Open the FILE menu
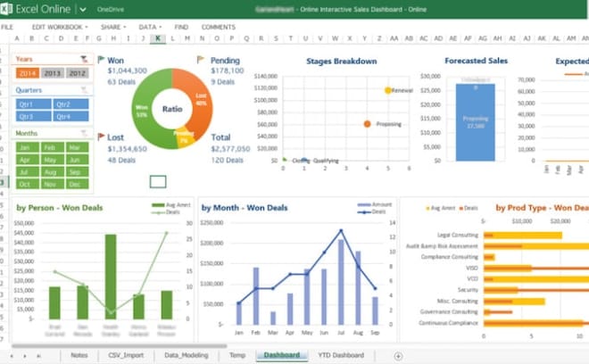Image resolution: width=589 pixels, height=364 pixels. (x=7, y=27)
